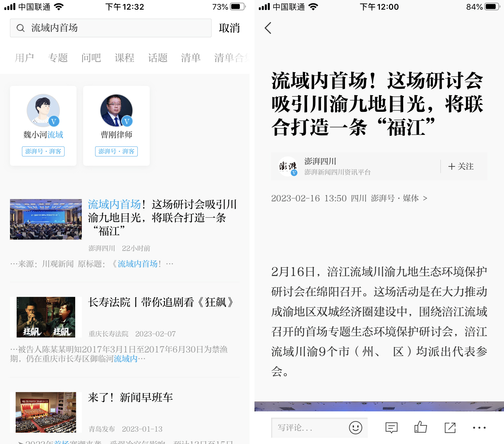Tap the 狂飙 article thumbnail
504x444 pixels.
[46, 317]
